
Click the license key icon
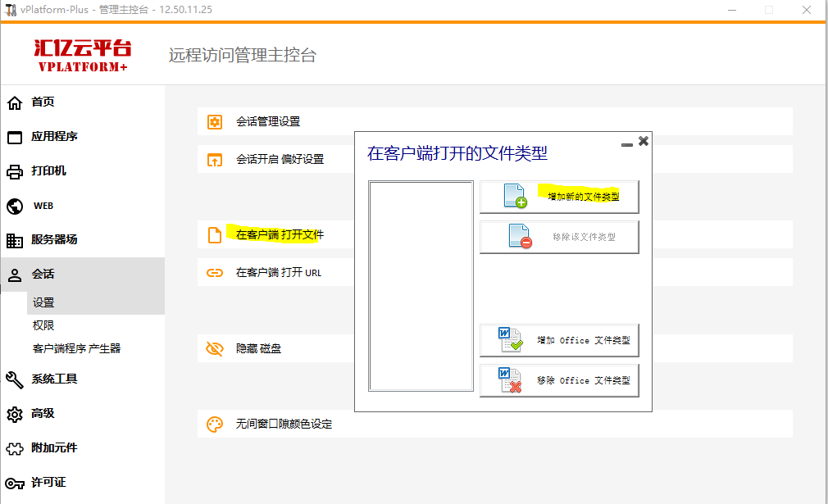(x=15, y=483)
